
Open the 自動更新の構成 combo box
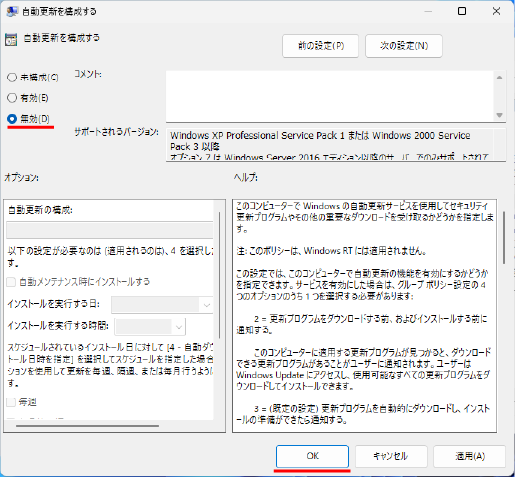pos(110,230)
